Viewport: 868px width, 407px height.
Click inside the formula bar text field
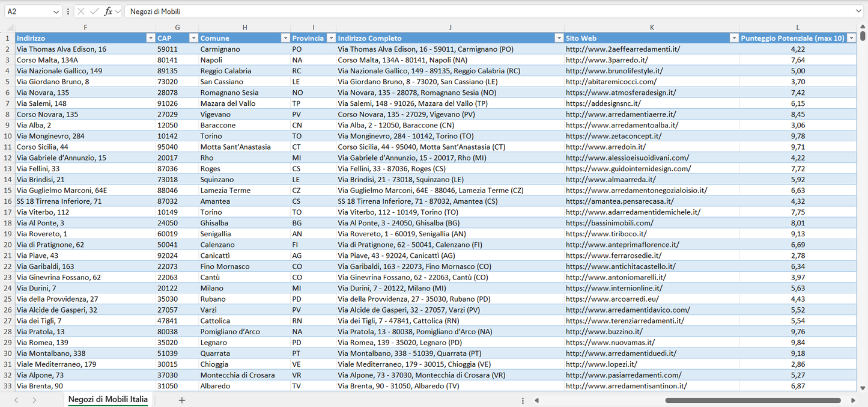click(x=481, y=11)
